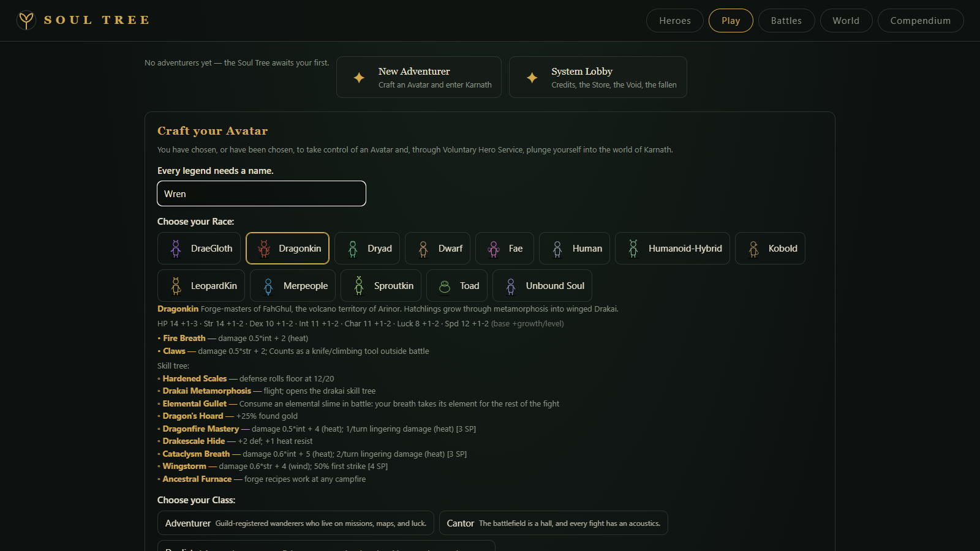
Task: Click the Drakescale Hide skill
Action: click(x=194, y=441)
